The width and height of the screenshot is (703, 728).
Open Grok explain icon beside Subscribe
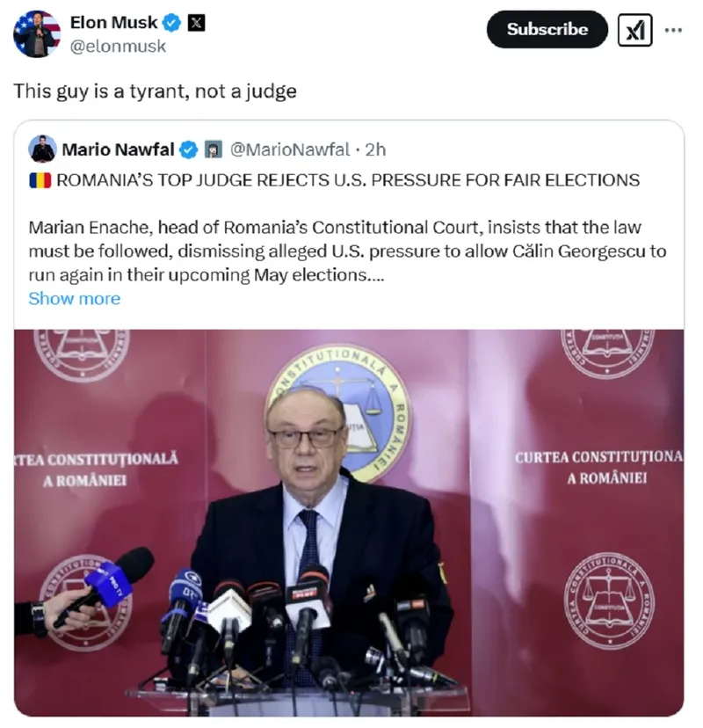click(634, 30)
